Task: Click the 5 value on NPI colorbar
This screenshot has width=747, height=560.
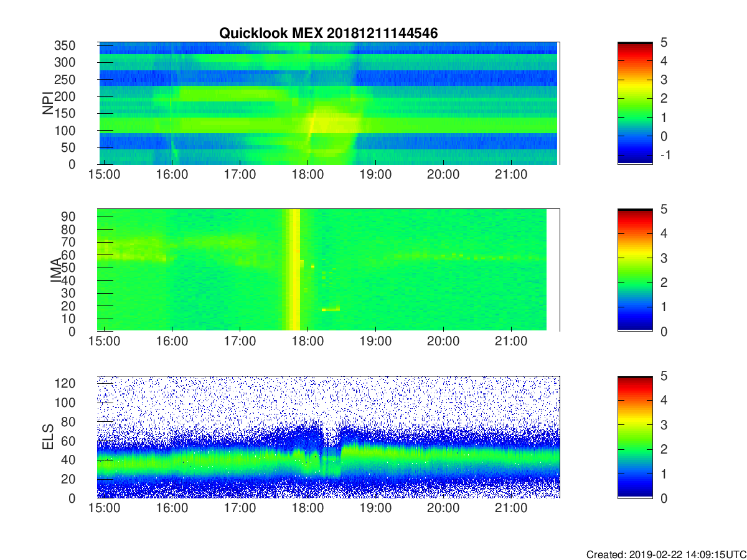Action: pyautogui.click(x=663, y=42)
